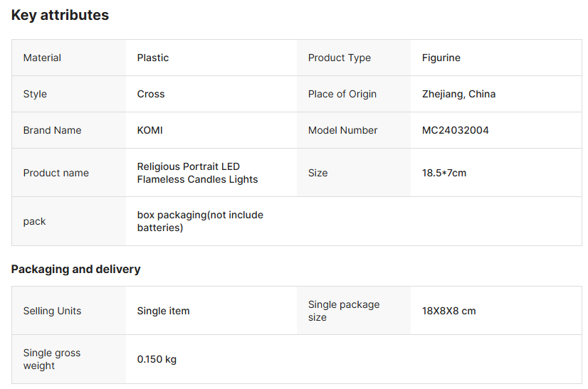Viewport: 588px width, 389px height.
Task: Click the Material label cell
Action: click(69, 58)
